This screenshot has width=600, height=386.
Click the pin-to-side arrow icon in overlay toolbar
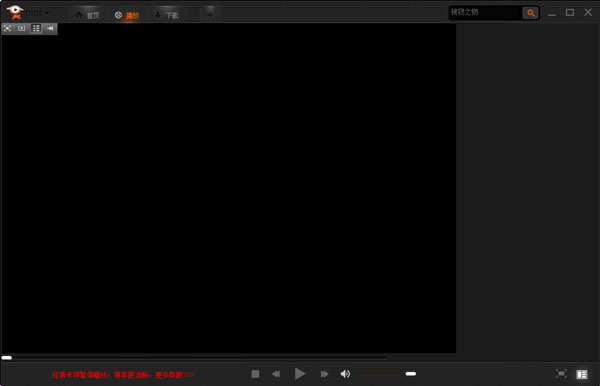pyautogui.click(x=50, y=28)
